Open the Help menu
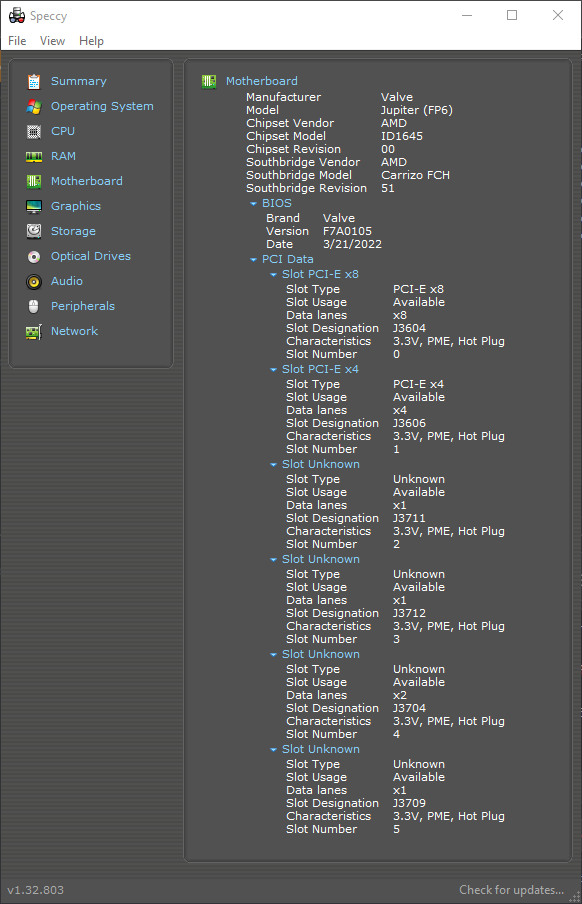This screenshot has width=582, height=904. point(91,41)
